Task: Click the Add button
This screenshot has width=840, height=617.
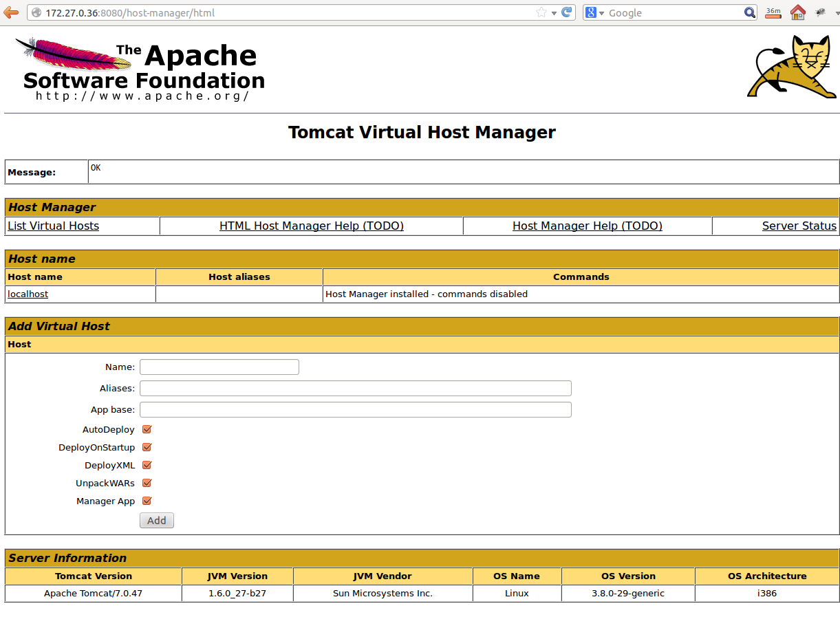Action: [157, 520]
